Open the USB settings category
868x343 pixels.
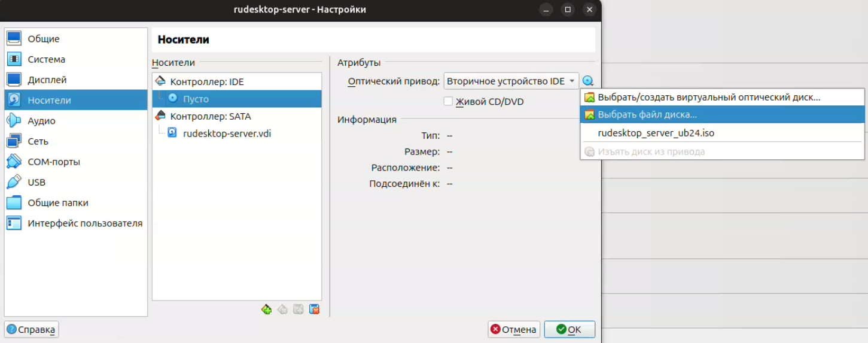pos(36,182)
